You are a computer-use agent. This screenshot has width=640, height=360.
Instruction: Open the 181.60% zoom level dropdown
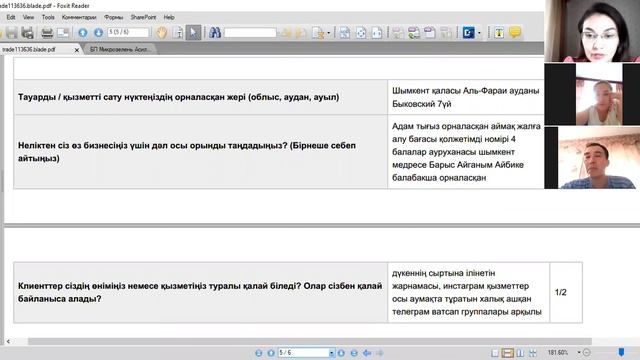coord(579,352)
